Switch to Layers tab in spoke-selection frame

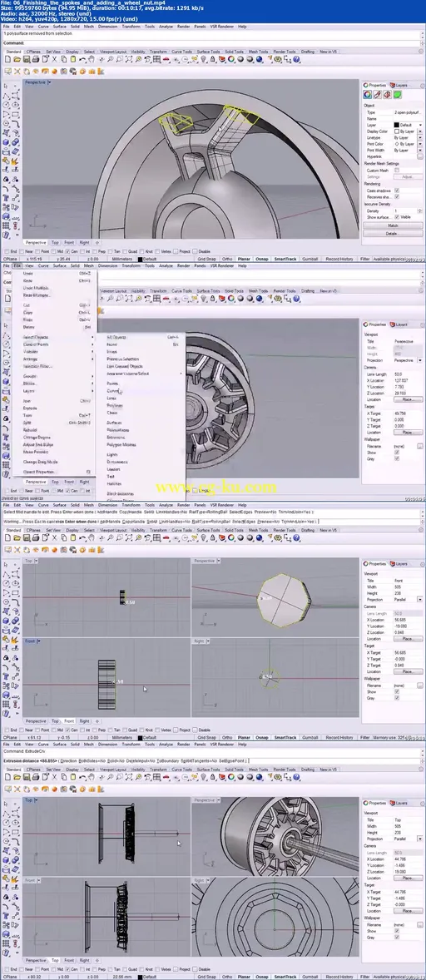point(399,86)
